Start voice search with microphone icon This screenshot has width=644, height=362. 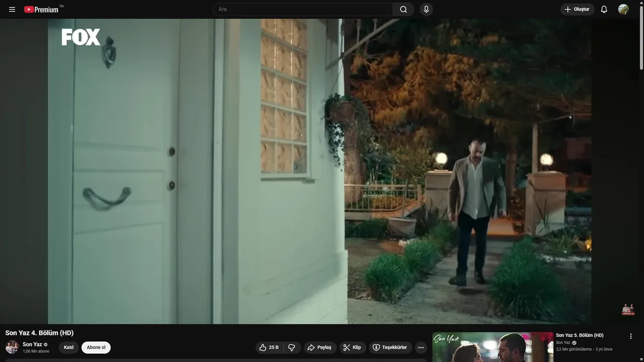pyautogui.click(x=426, y=10)
